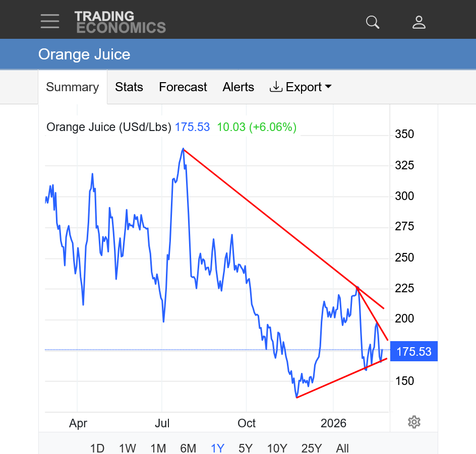Click the search magnifier icon

[x=373, y=22]
